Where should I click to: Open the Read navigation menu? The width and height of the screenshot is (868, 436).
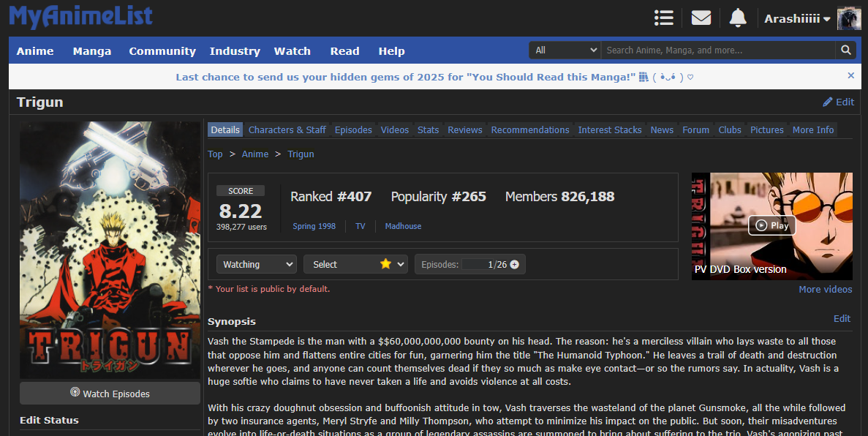pos(345,51)
